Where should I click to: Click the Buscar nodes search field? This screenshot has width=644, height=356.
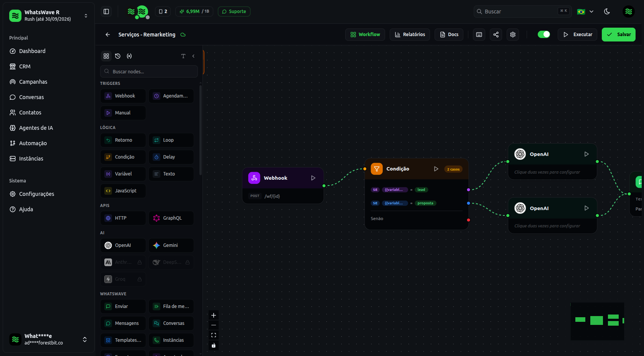(x=149, y=71)
